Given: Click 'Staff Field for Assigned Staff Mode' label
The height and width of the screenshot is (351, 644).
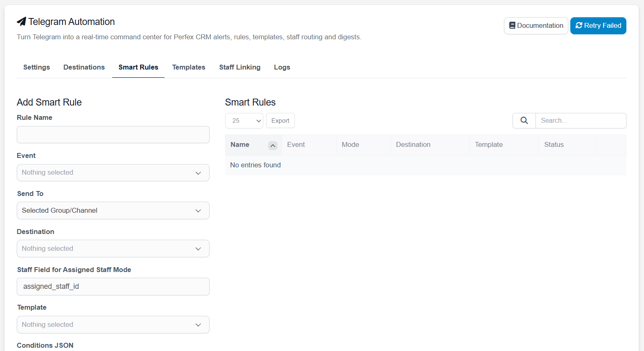Looking at the screenshot, I should [74, 270].
